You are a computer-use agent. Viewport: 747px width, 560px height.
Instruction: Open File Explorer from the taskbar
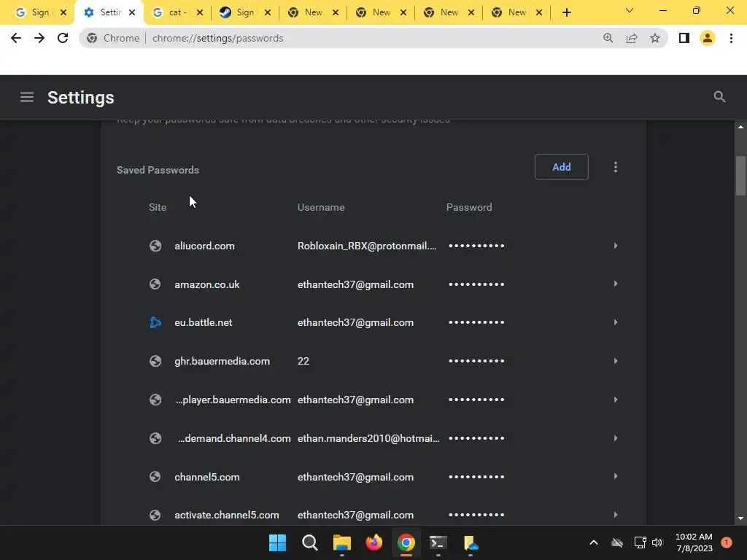(x=341, y=542)
